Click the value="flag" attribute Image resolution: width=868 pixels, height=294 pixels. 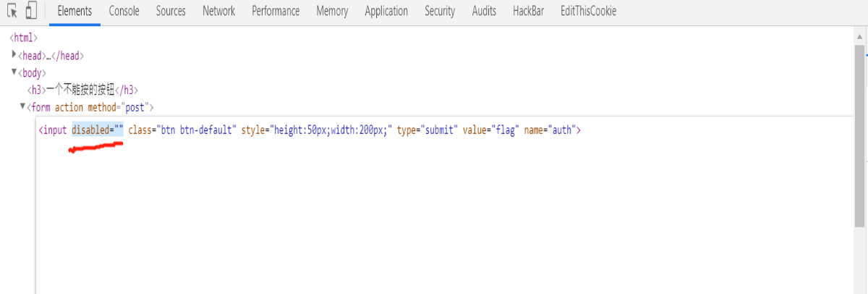(491, 130)
